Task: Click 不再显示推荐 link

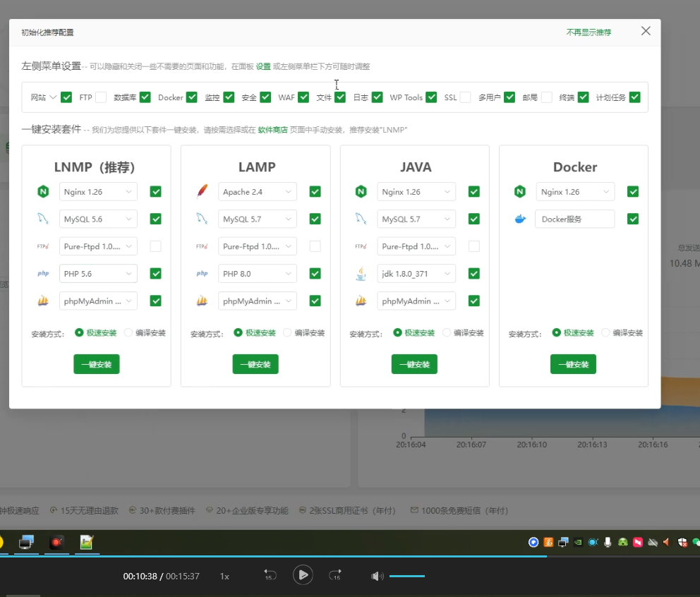Action: pyautogui.click(x=589, y=32)
